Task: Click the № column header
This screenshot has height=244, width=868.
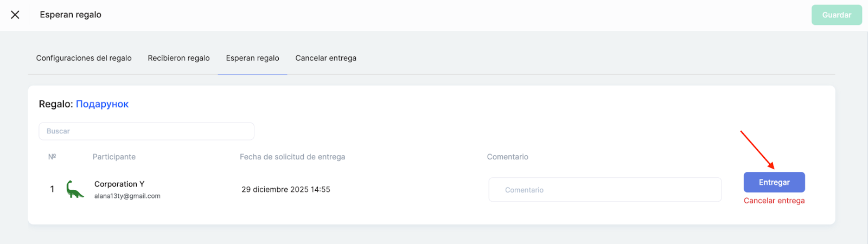Action: pos(52,157)
